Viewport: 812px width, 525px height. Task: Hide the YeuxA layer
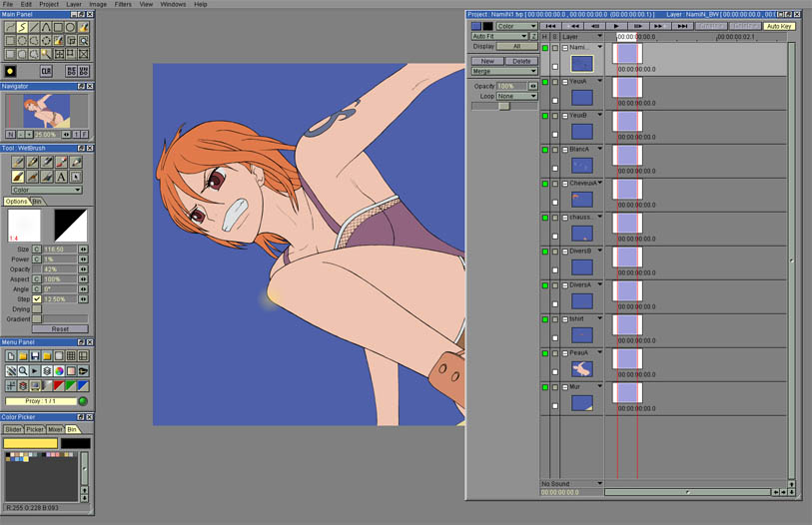click(x=544, y=82)
